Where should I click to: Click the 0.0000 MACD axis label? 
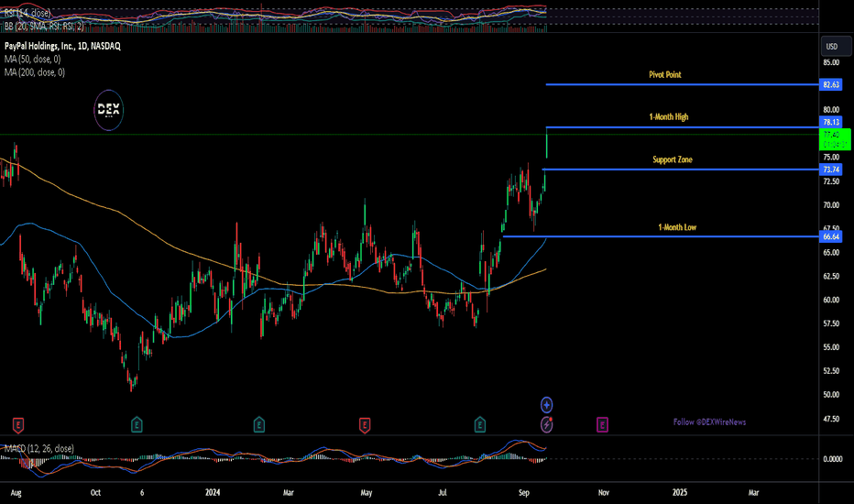pyautogui.click(x=833, y=459)
